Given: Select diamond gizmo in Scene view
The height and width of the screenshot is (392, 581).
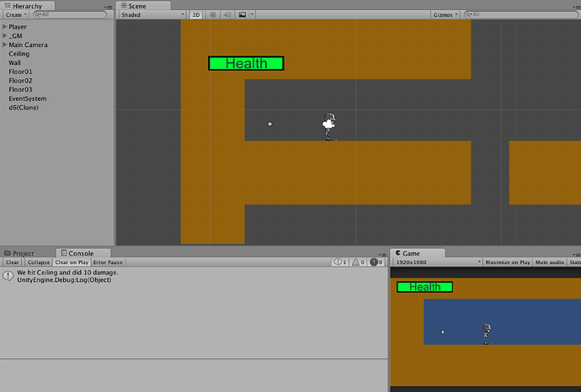Looking at the screenshot, I should (269, 124).
